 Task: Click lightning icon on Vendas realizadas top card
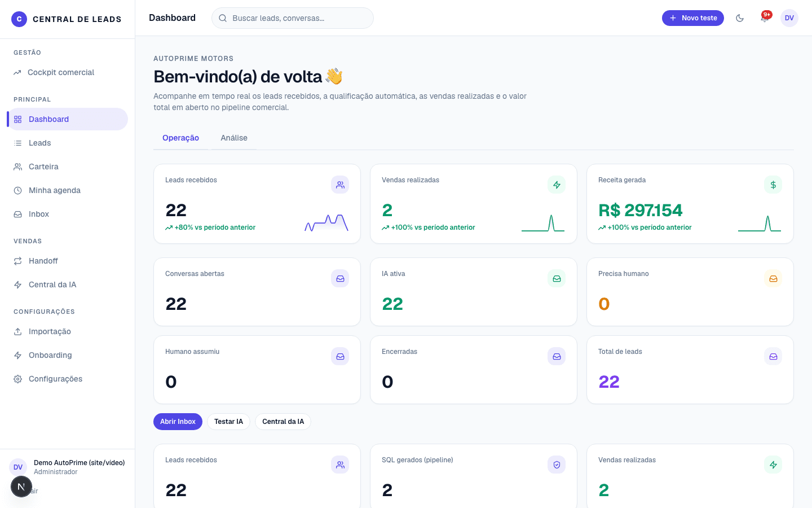[557, 185]
